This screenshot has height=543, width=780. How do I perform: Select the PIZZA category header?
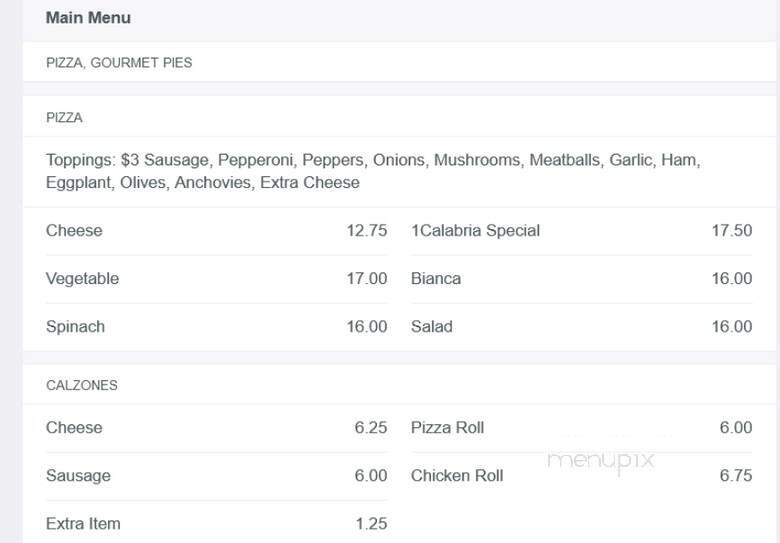coord(64,118)
